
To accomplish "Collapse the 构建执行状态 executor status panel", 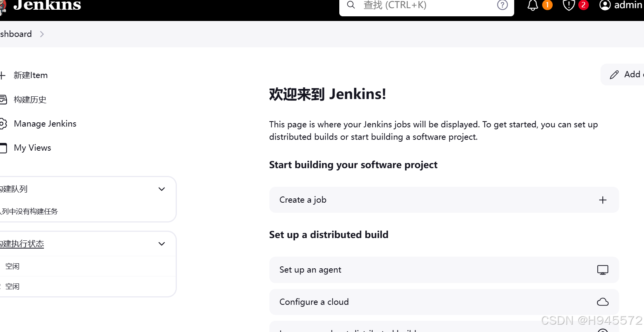I will click(x=162, y=244).
